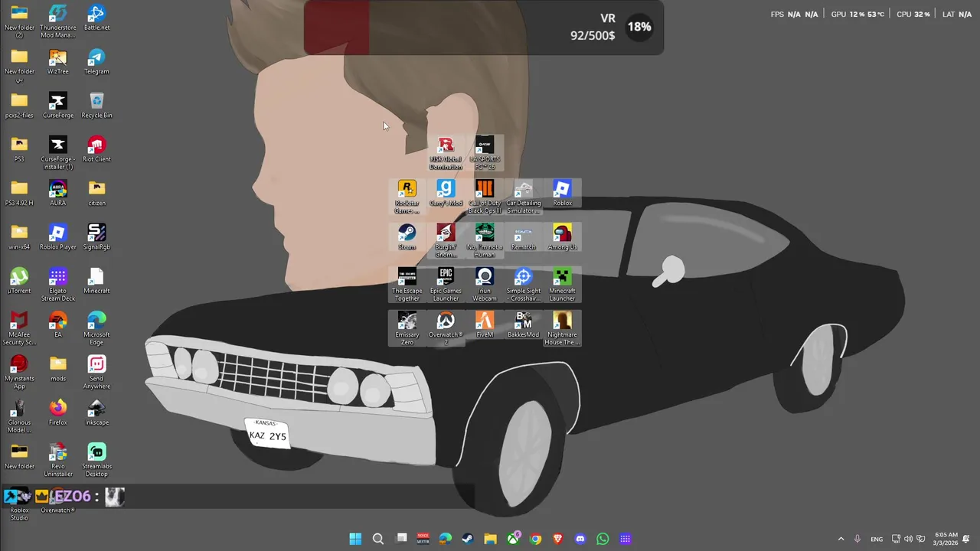Open File Explorer from the taskbar
Viewport: 980px width, 551px height.
tap(490, 539)
